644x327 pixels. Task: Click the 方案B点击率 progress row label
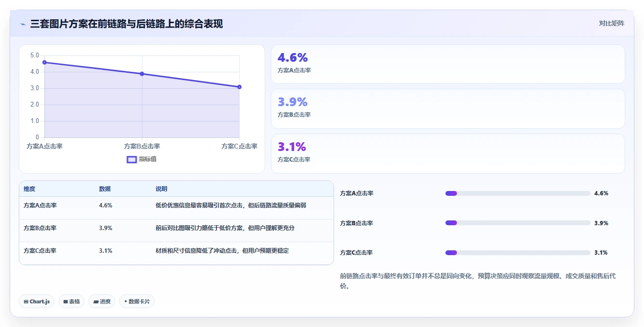click(357, 223)
